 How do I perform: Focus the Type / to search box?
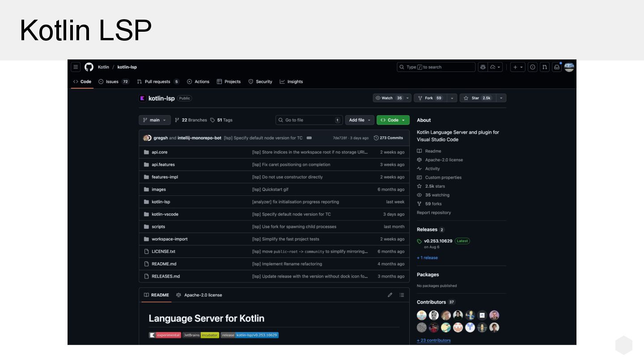point(436,67)
